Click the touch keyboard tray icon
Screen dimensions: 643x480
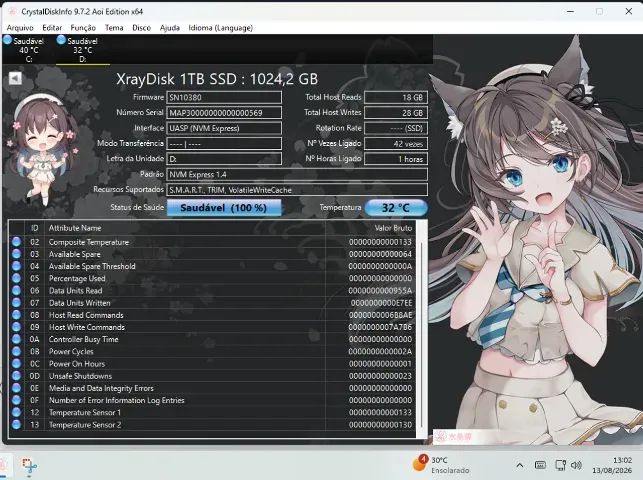(540, 465)
